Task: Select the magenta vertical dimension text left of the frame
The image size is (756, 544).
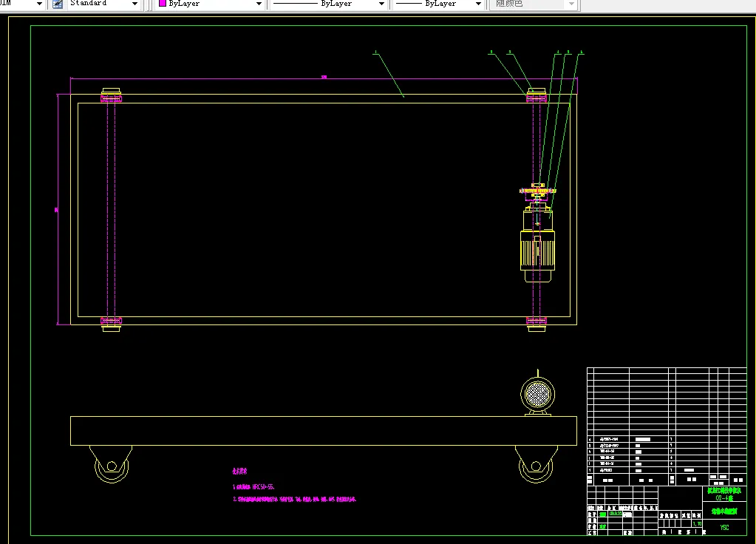Action: click(x=56, y=210)
